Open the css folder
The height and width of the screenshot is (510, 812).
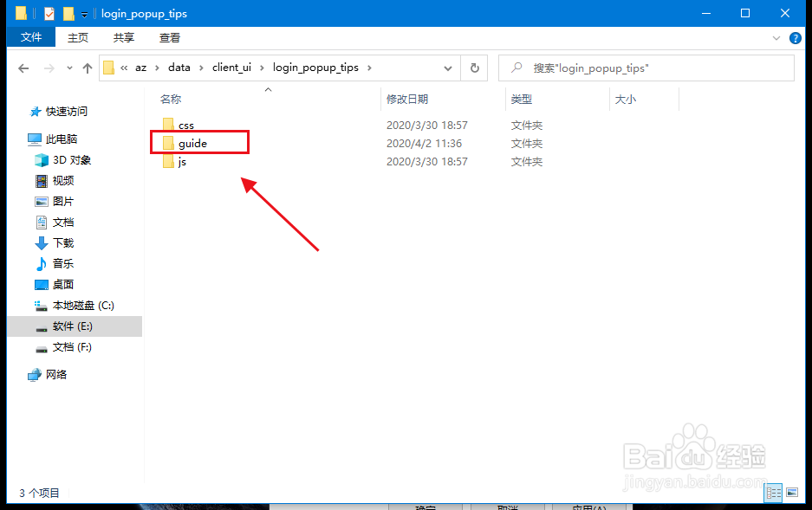pyautogui.click(x=185, y=125)
